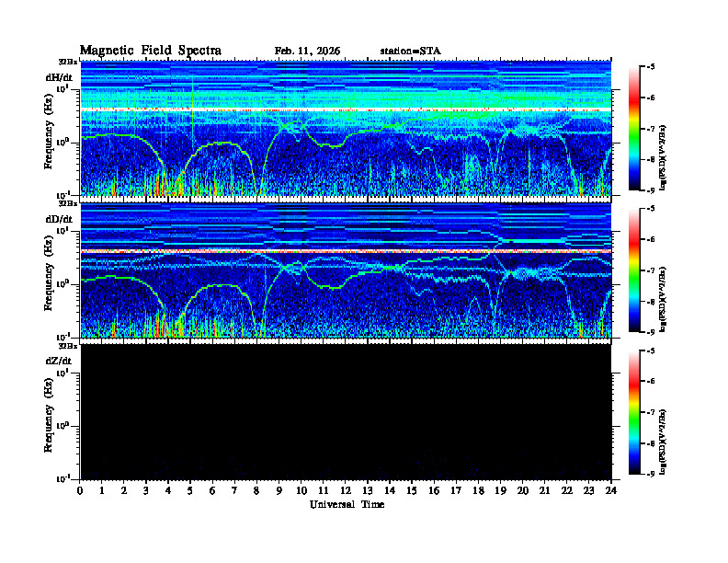Click the -9 tick on dZ/dt colorbar
Screen dimensions: 728x563
tap(651, 474)
